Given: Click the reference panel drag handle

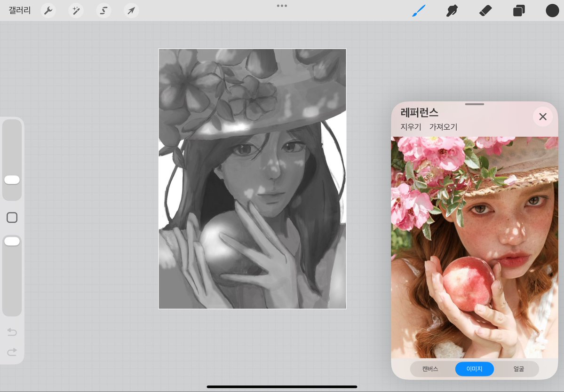Looking at the screenshot, I should click(x=475, y=104).
